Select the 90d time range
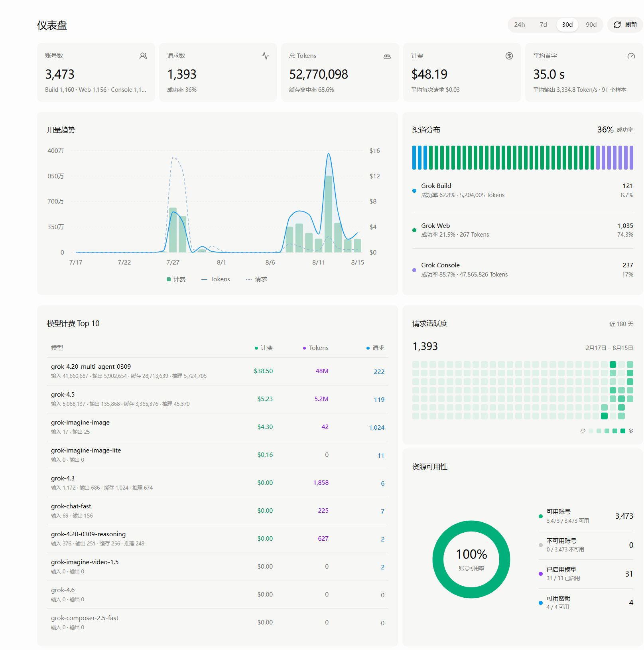Screen dimensions: 644x650 pos(591,25)
